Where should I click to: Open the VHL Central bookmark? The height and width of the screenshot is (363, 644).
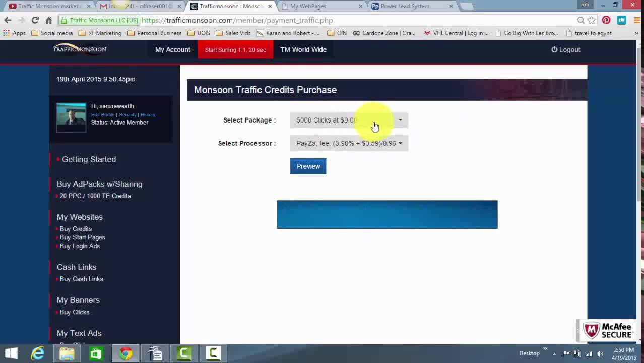[456, 33]
